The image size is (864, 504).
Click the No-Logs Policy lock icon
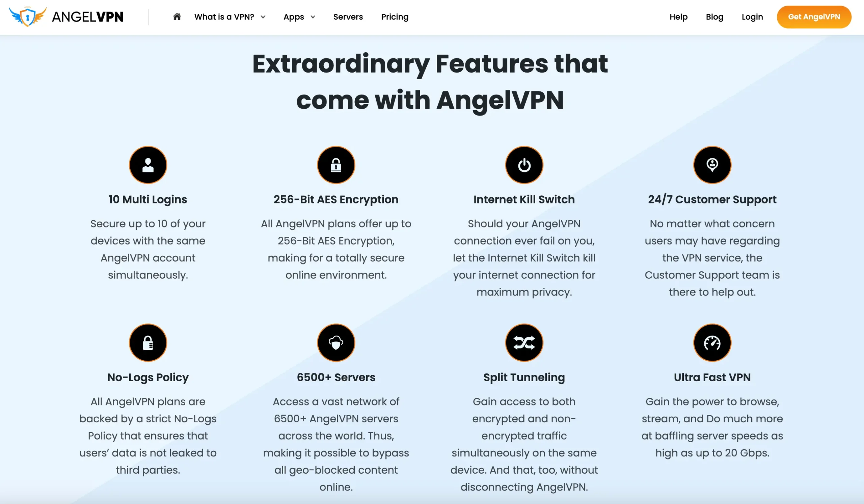coord(147,342)
